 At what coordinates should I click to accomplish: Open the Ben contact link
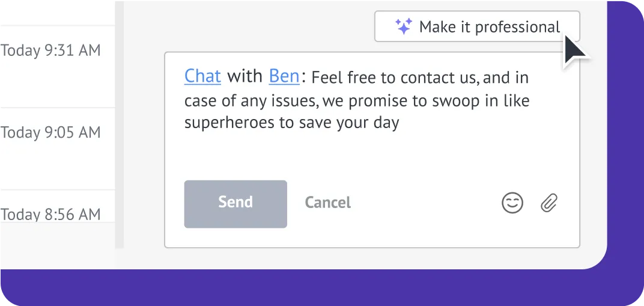284,76
